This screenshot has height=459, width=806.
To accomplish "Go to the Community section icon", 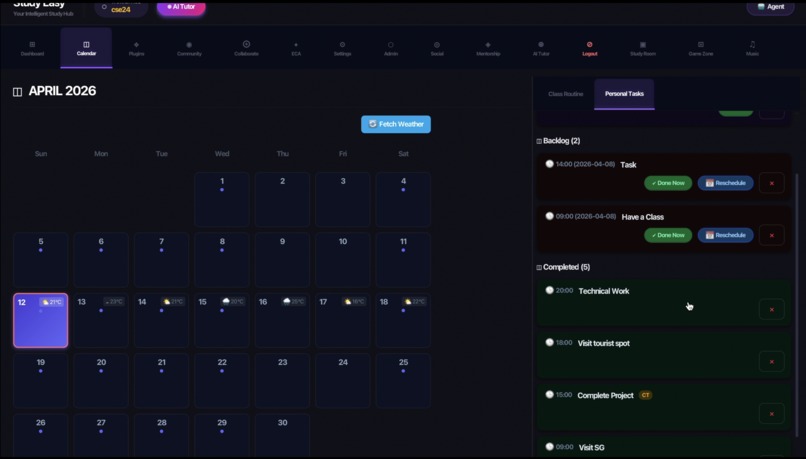I will click(x=189, y=45).
